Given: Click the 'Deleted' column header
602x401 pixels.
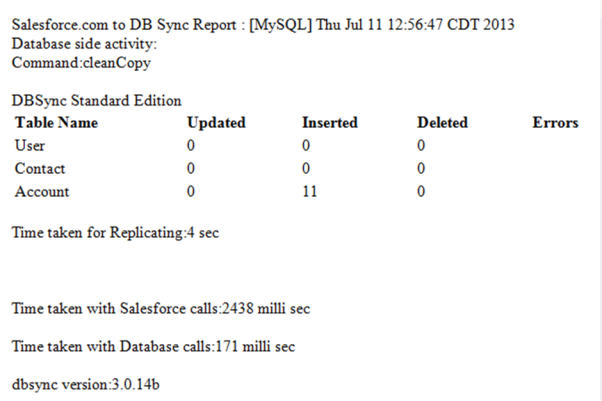Looking at the screenshot, I should pyautogui.click(x=442, y=123).
